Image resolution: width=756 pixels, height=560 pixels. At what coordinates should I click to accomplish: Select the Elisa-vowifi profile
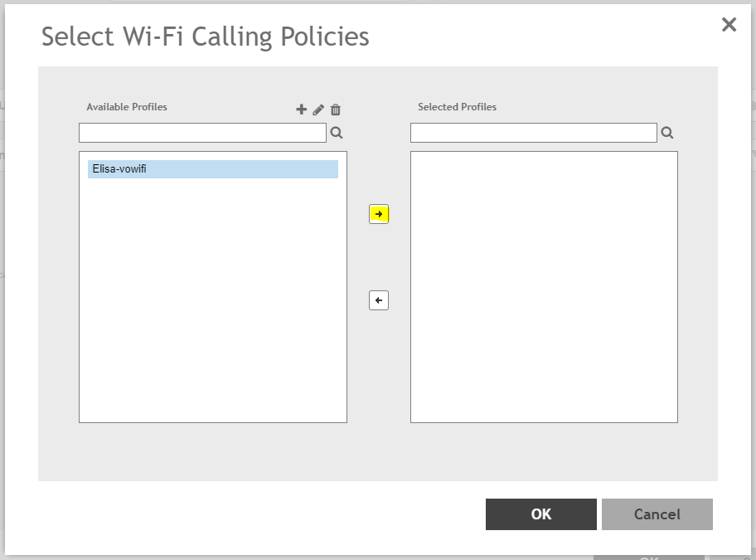[x=212, y=169]
